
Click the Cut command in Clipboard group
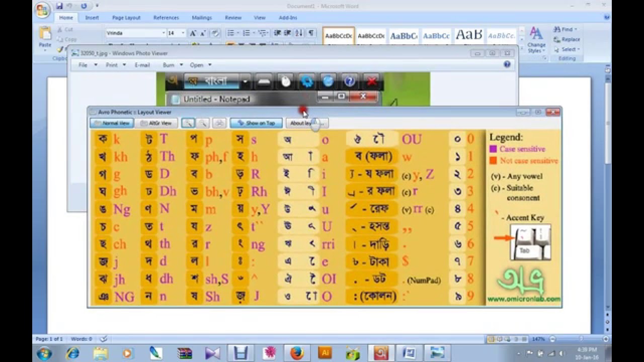point(65,30)
